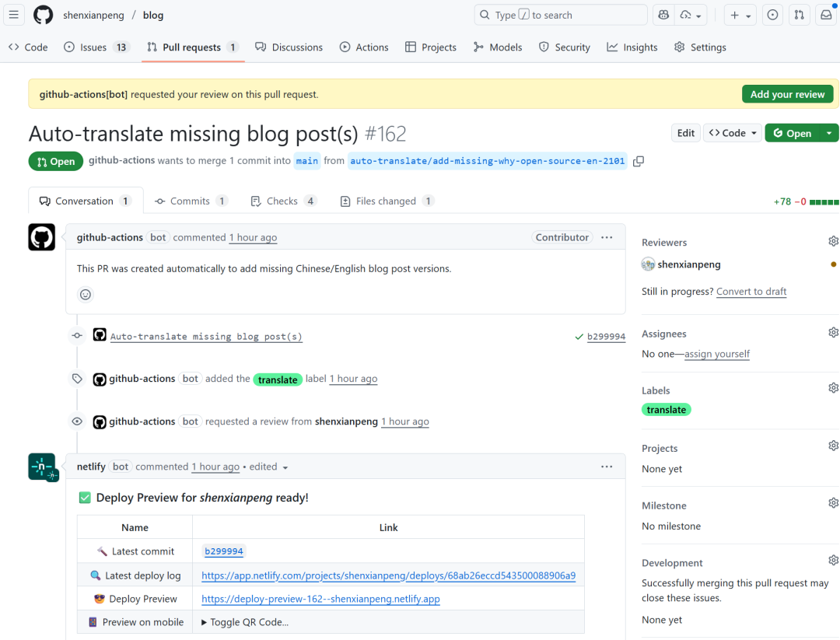Open GitHub notifications inbox

[826, 14]
